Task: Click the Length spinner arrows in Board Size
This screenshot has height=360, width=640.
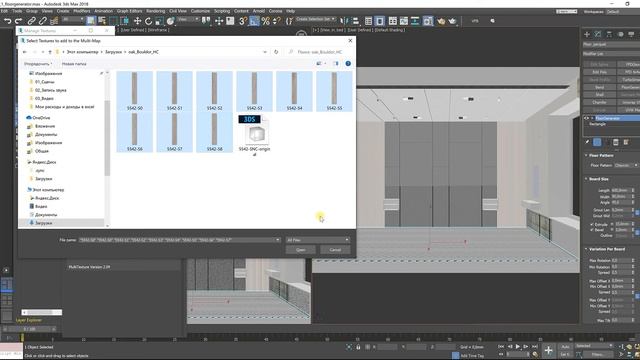Action: tap(633, 191)
